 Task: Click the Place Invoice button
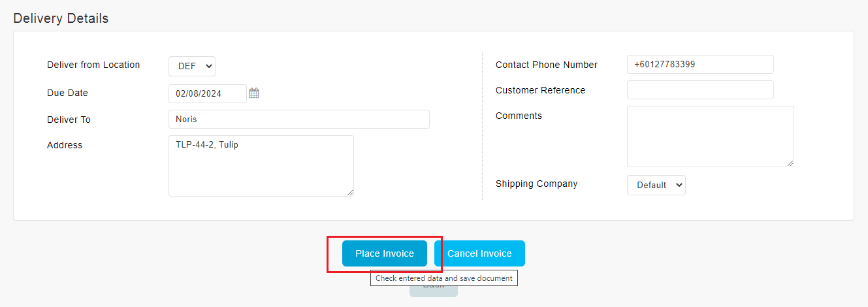pyautogui.click(x=385, y=253)
